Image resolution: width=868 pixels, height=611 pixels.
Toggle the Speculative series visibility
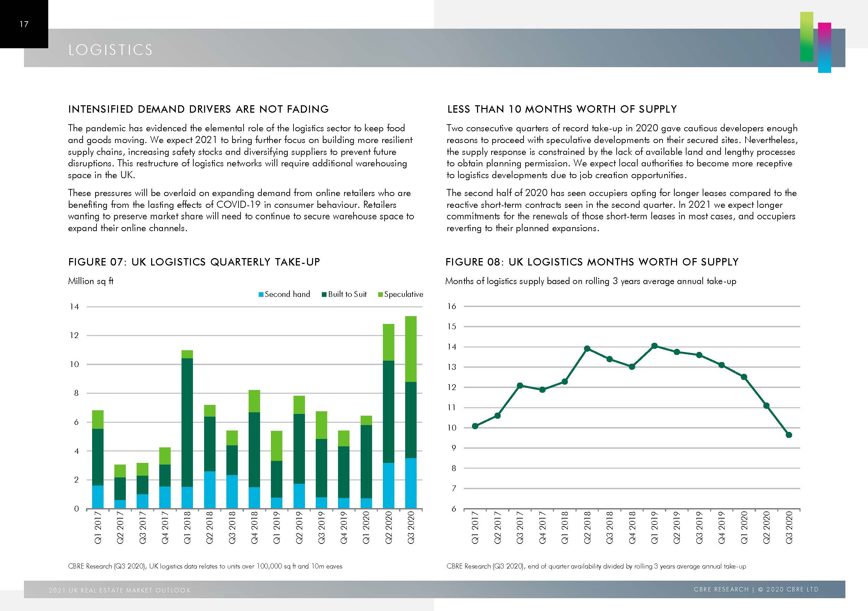[x=402, y=294]
